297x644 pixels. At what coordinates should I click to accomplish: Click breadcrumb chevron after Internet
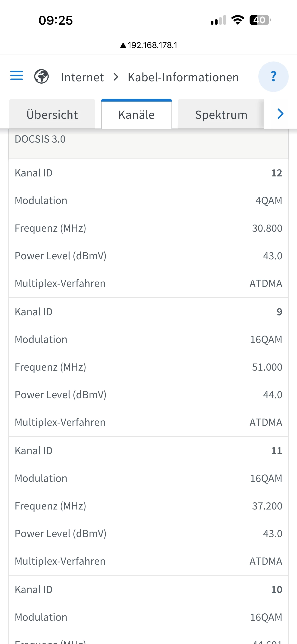tap(116, 77)
